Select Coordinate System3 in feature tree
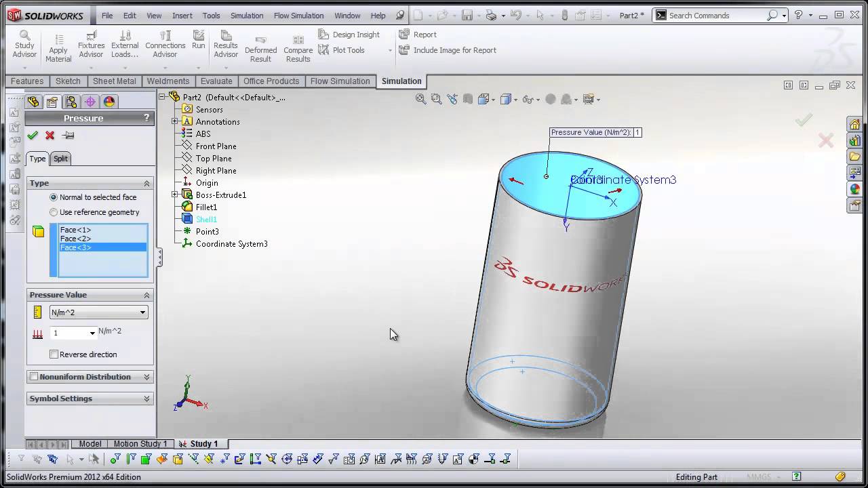 coord(231,243)
